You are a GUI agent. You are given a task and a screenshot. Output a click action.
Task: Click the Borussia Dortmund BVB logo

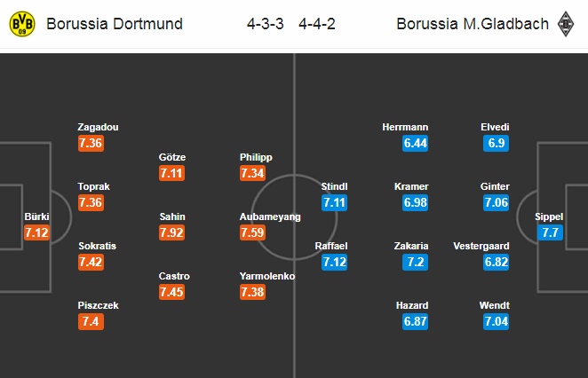click(x=21, y=24)
